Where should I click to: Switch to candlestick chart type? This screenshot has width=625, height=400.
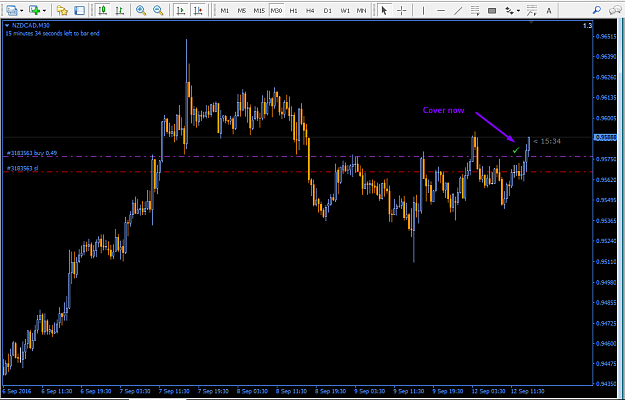tap(102, 10)
